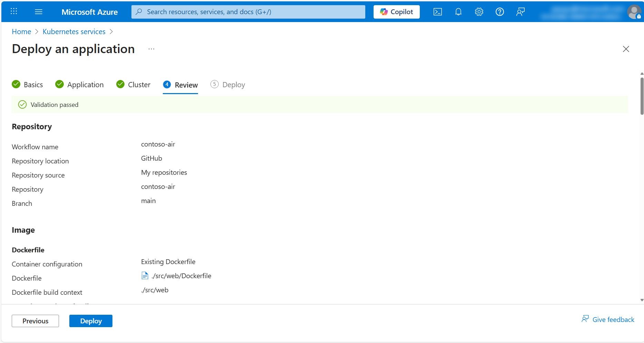
Task: Open the feedback icon in the top bar
Action: click(x=520, y=11)
